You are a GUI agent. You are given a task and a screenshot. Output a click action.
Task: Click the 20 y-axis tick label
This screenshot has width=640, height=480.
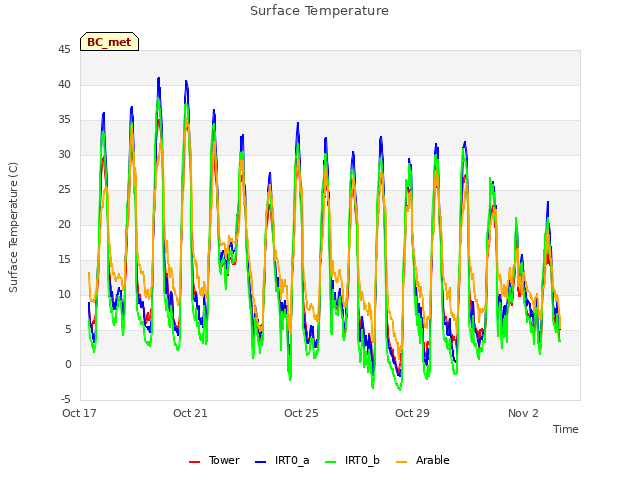[x=64, y=224]
